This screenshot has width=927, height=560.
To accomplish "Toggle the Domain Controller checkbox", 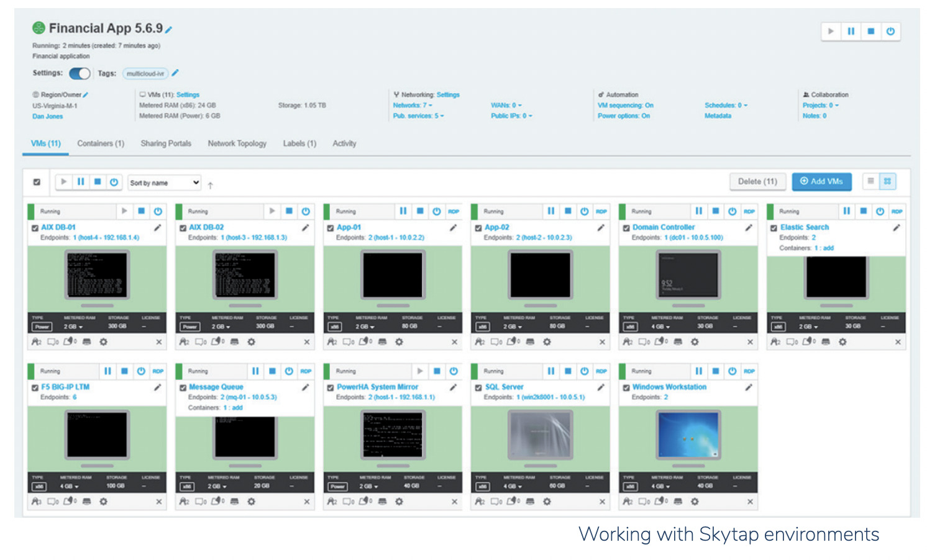I will coord(626,228).
